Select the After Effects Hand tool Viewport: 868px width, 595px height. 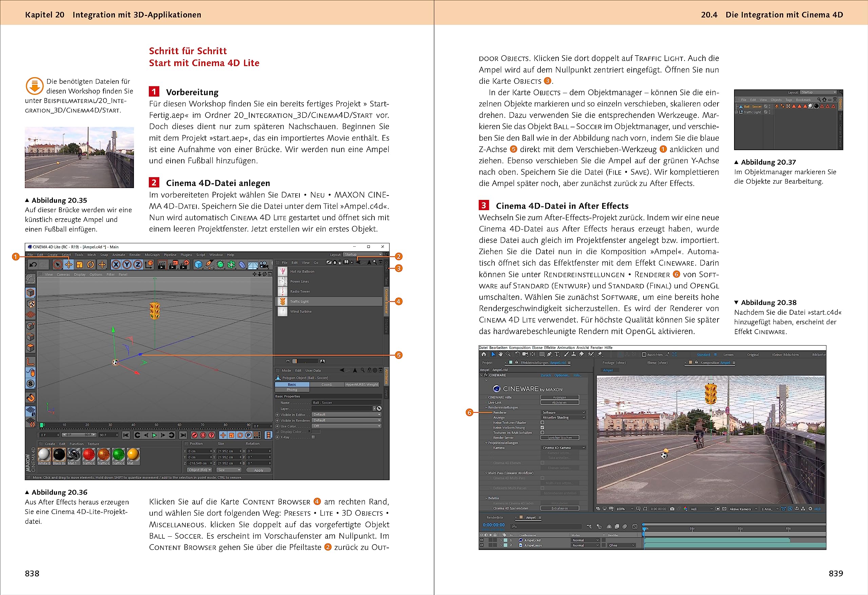tap(500, 354)
